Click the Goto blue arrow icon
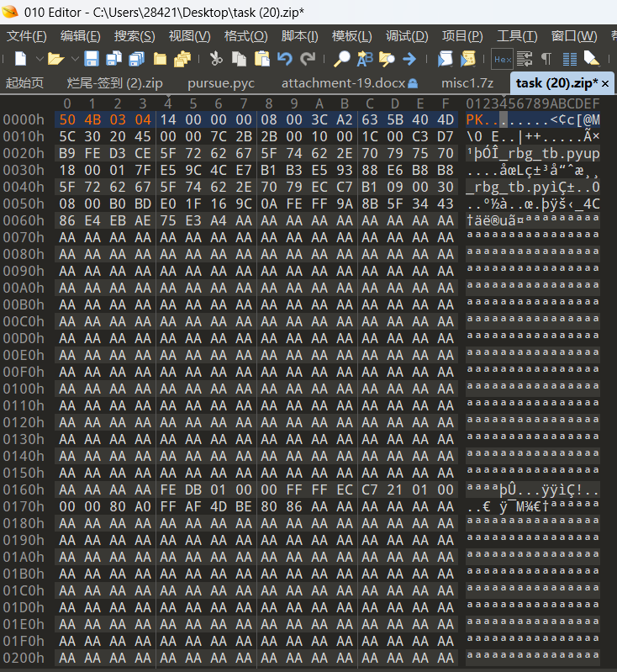This screenshot has width=617, height=672. click(409, 59)
